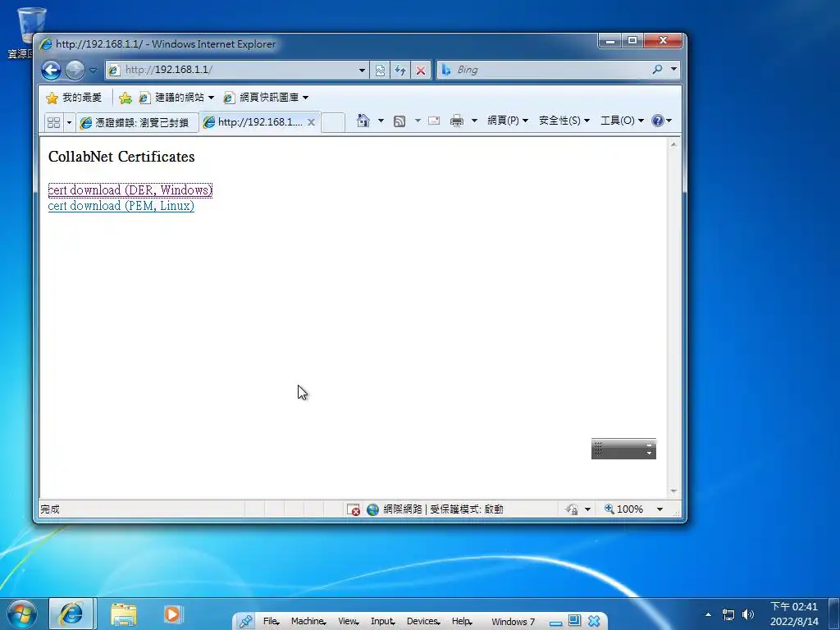The height and width of the screenshot is (630, 840).
Task: Open VirtualBox View menu
Action: click(x=348, y=622)
